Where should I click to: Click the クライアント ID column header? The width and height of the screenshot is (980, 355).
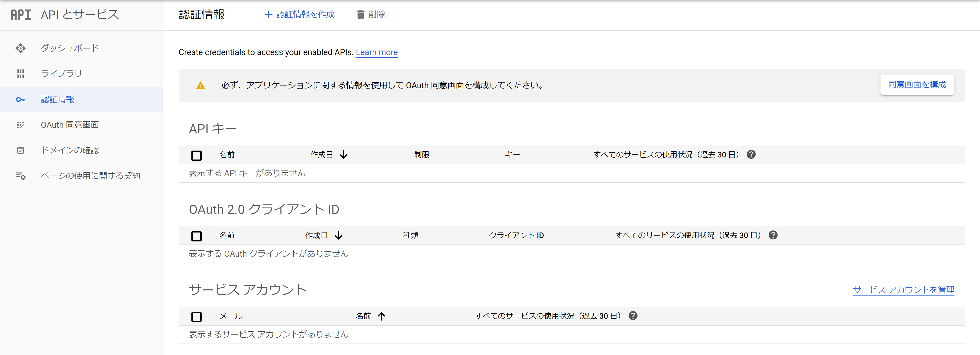[516, 236]
